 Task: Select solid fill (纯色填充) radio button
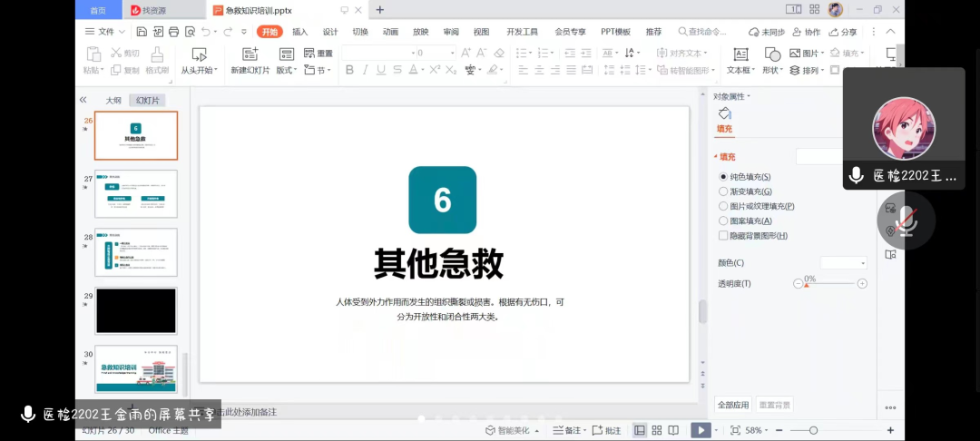pyautogui.click(x=723, y=177)
